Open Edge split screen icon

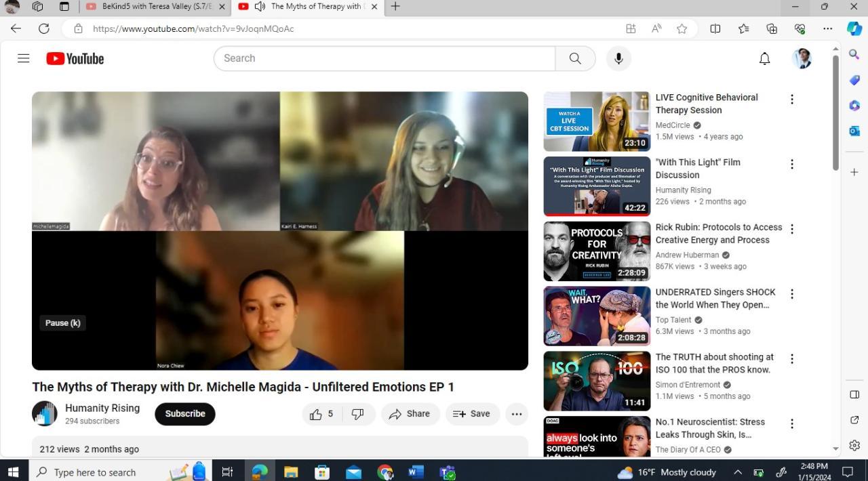[715, 28]
